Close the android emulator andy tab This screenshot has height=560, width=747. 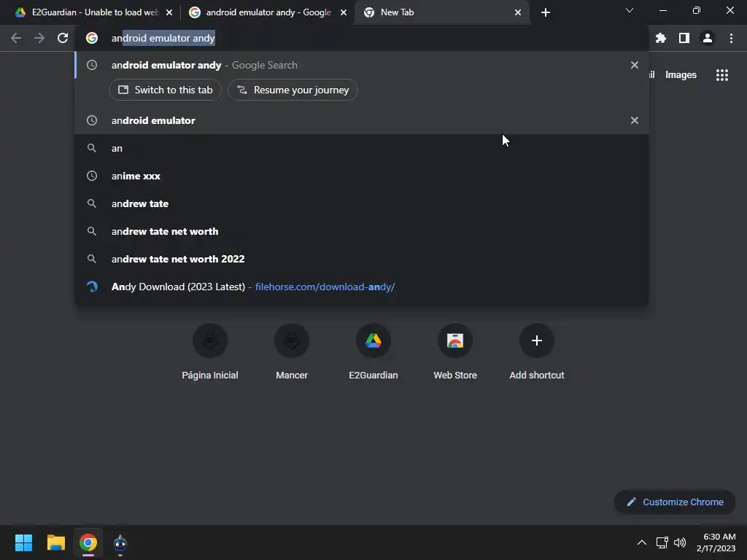[344, 12]
